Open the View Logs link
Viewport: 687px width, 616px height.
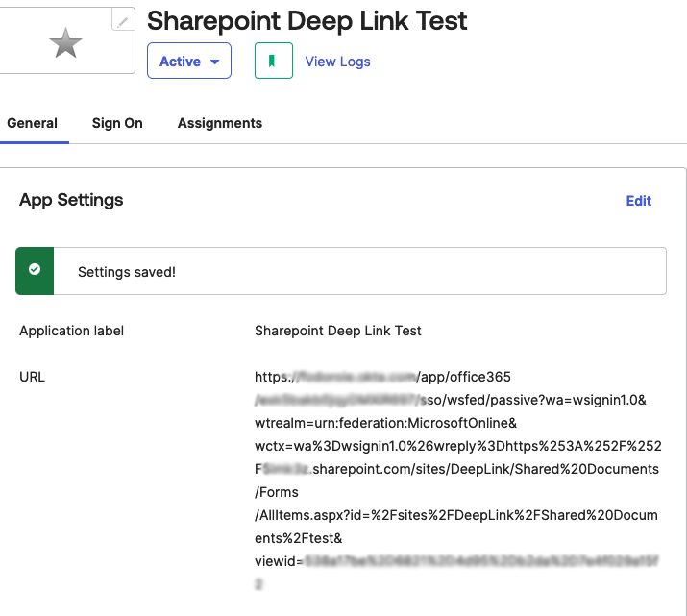pyautogui.click(x=338, y=62)
